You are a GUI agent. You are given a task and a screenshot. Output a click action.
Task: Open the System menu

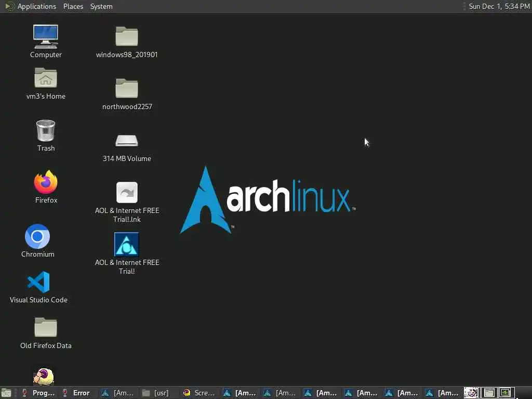[101, 6]
